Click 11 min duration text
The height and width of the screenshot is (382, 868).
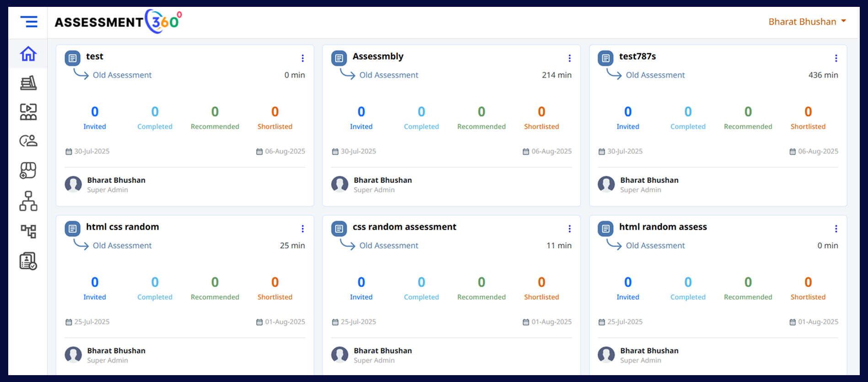point(559,246)
